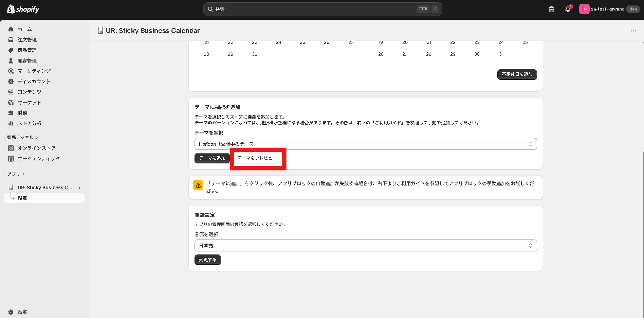Open ストア分析 analytics bar icon

tap(11, 123)
